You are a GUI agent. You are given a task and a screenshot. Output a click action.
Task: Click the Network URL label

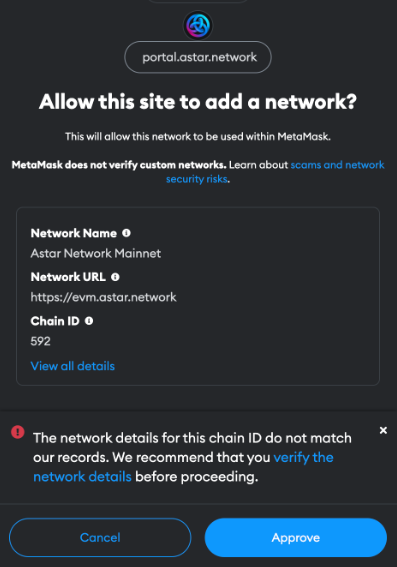point(68,277)
